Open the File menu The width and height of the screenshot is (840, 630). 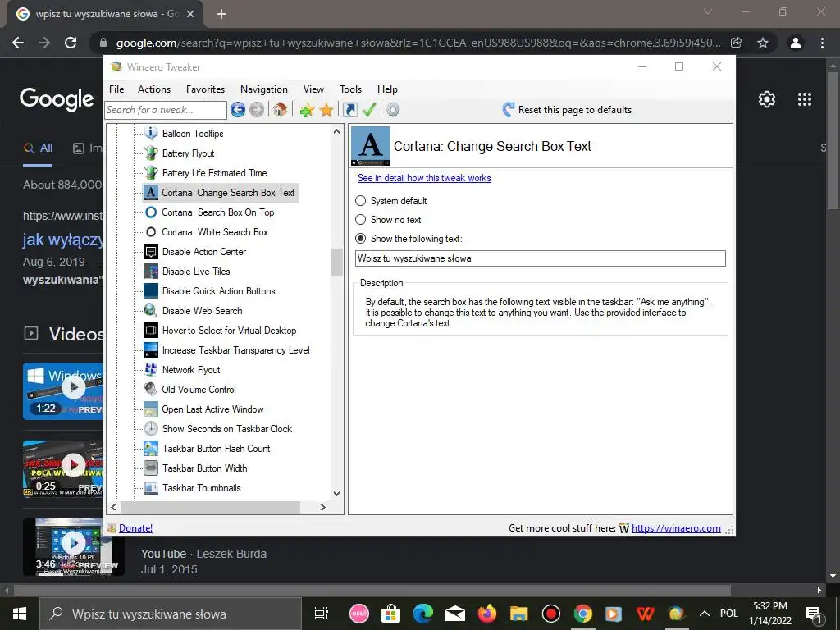pyautogui.click(x=116, y=89)
